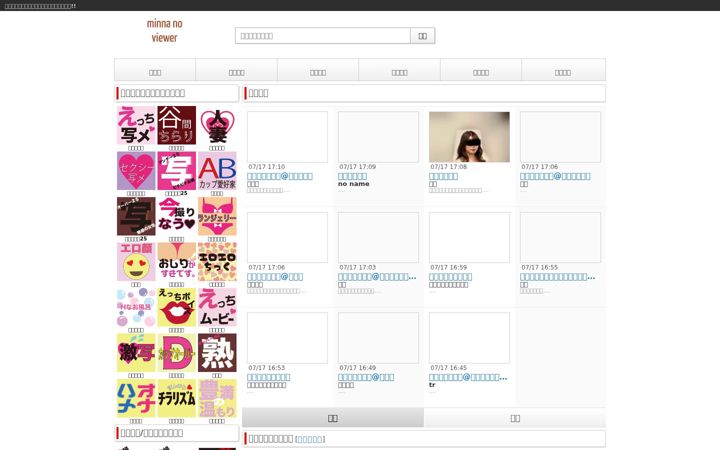This screenshot has width=720, height=450.
Task: Choose the pink 写 category icon
Action: point(176,171)
